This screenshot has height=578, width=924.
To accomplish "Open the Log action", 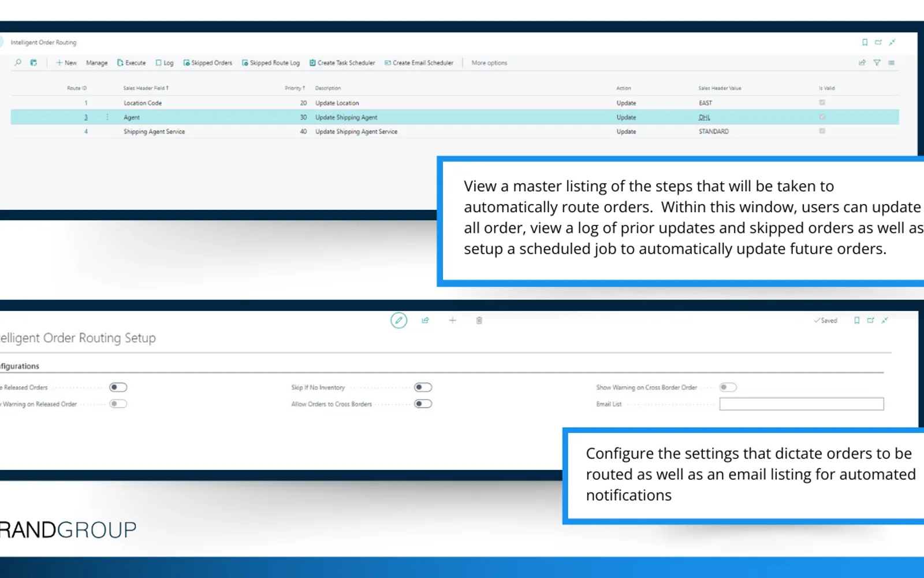I will (165, 62).
